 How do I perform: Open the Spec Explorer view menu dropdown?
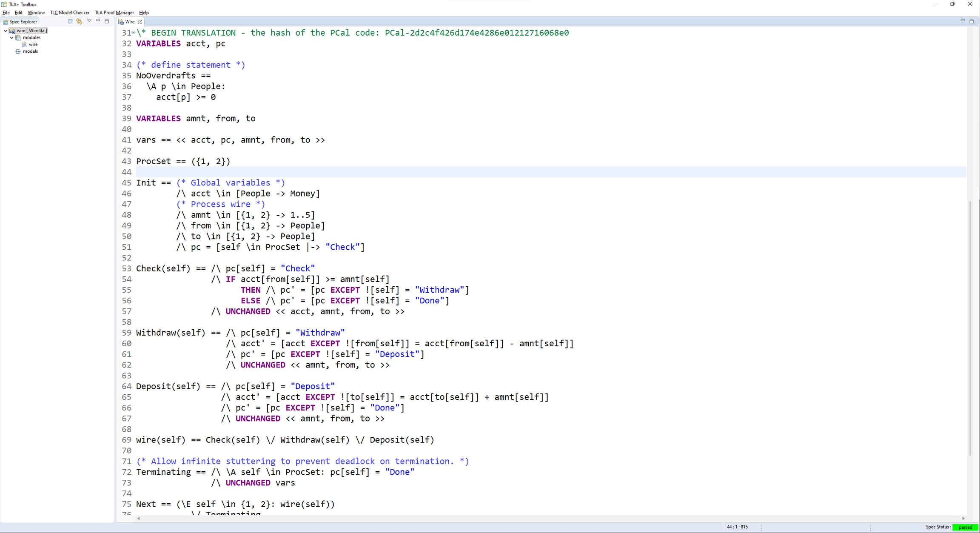(x=89, y=21)
